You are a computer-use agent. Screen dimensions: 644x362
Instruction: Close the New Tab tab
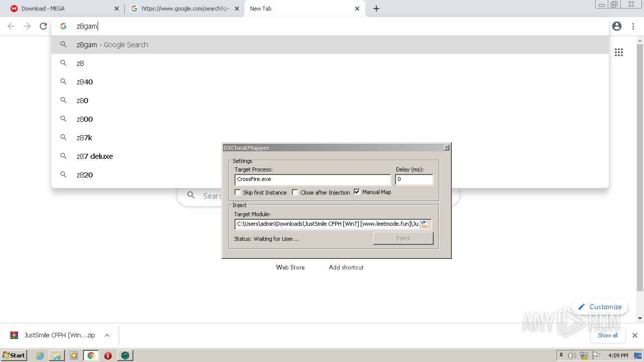[x=357, y=9]
